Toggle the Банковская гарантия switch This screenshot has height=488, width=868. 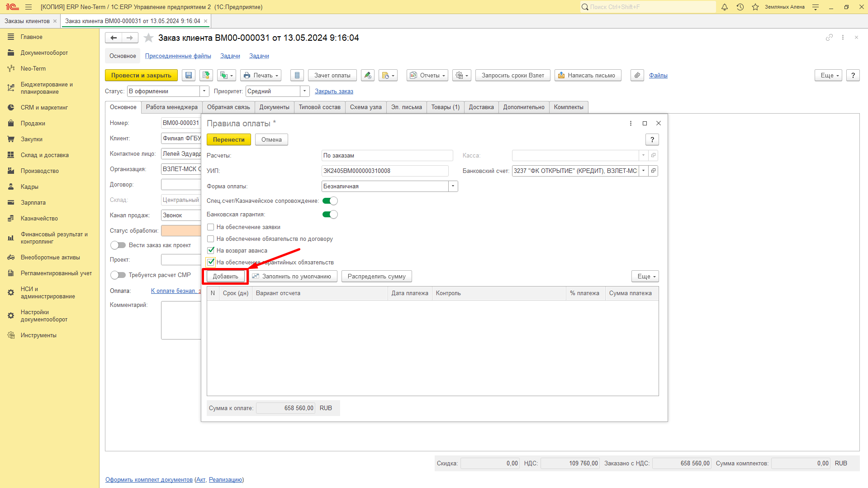330,215
